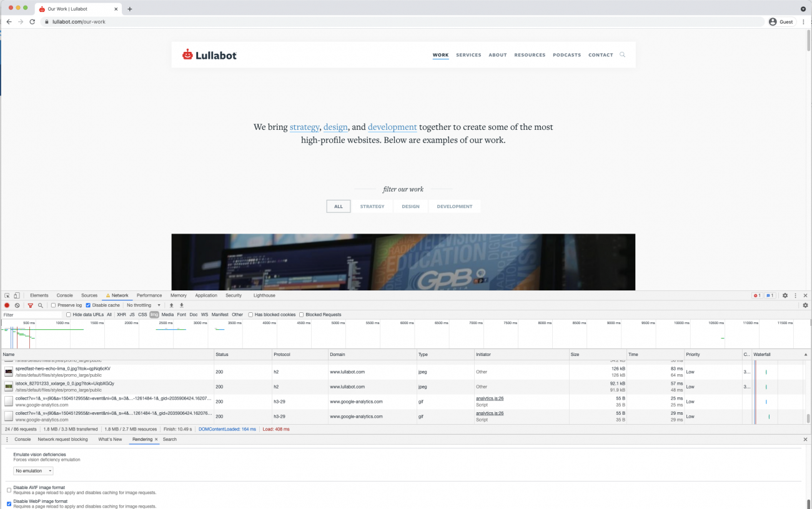Select the XHR filter type
Image resolution: width=812 pixels, height=509 pixels.
(121, 315)
